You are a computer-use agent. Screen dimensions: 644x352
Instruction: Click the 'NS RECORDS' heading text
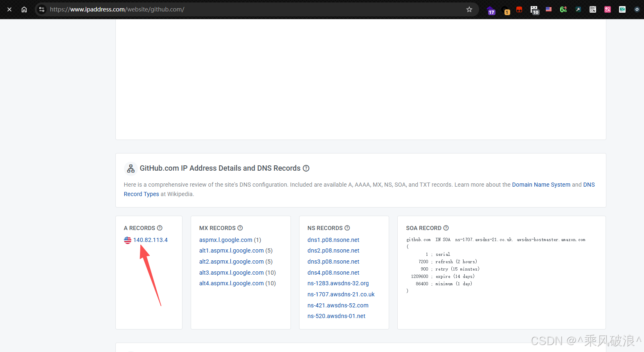click(x=325, y=228)
